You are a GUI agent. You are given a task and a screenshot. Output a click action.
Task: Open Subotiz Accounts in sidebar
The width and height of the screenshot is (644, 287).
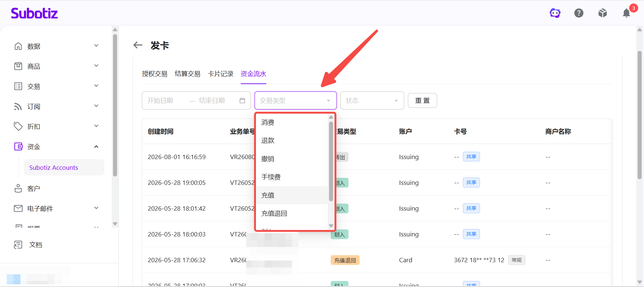[64, 167]
